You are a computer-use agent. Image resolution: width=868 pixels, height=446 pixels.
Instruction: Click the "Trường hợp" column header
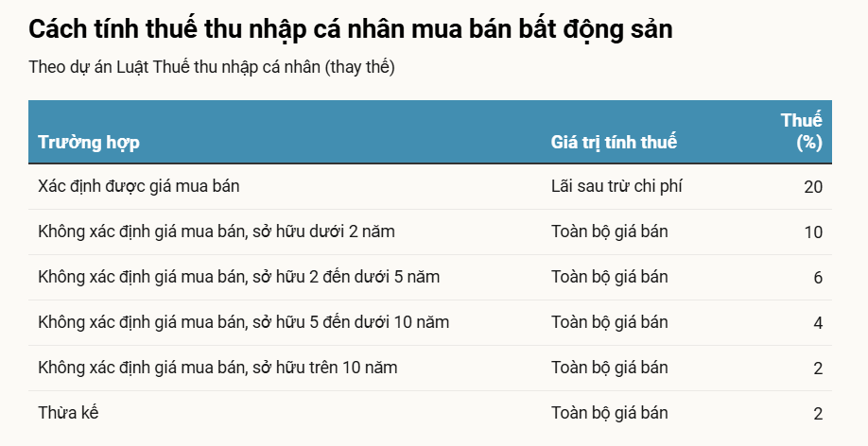click(x=89, y=143)
